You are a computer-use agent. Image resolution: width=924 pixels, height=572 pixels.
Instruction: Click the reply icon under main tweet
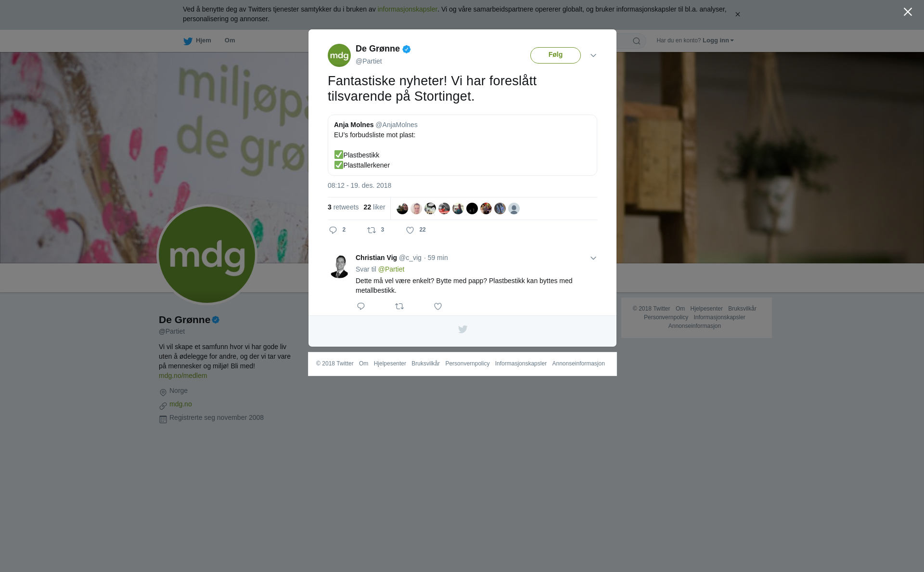[333, 230]
